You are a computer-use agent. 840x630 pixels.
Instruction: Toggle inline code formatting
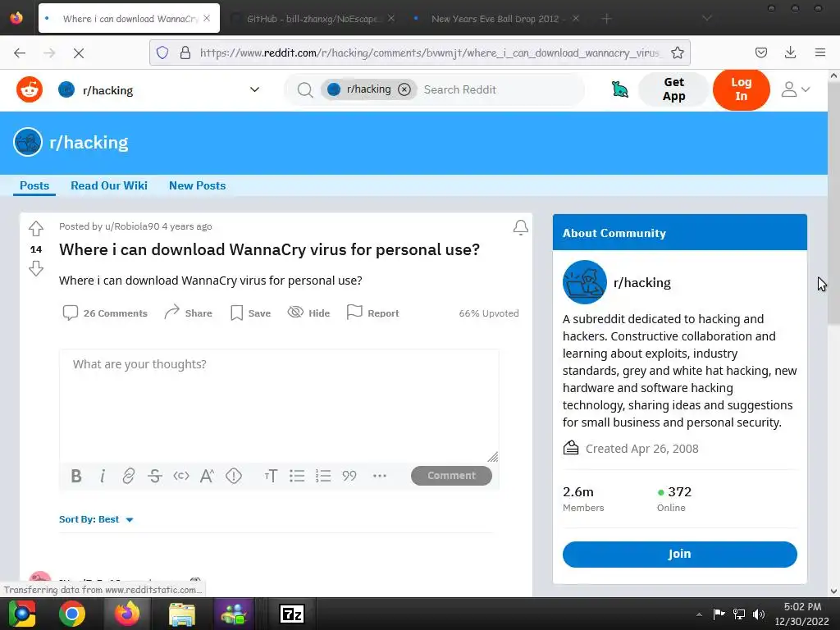coord(181,476)
